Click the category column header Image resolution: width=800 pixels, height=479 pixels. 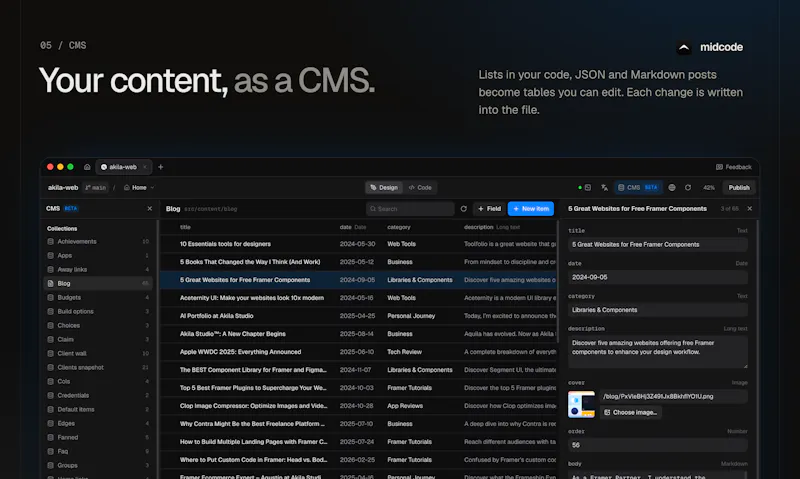tap(398, 228)
